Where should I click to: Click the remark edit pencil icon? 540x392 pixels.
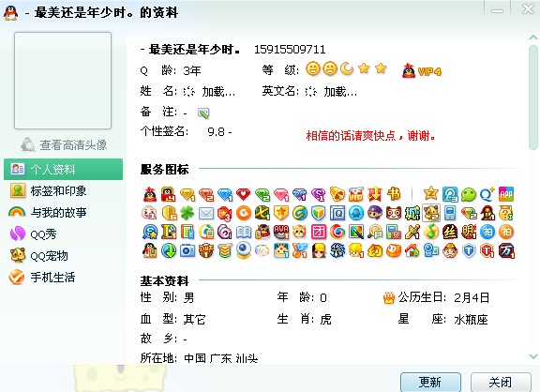tap(203, 113)
